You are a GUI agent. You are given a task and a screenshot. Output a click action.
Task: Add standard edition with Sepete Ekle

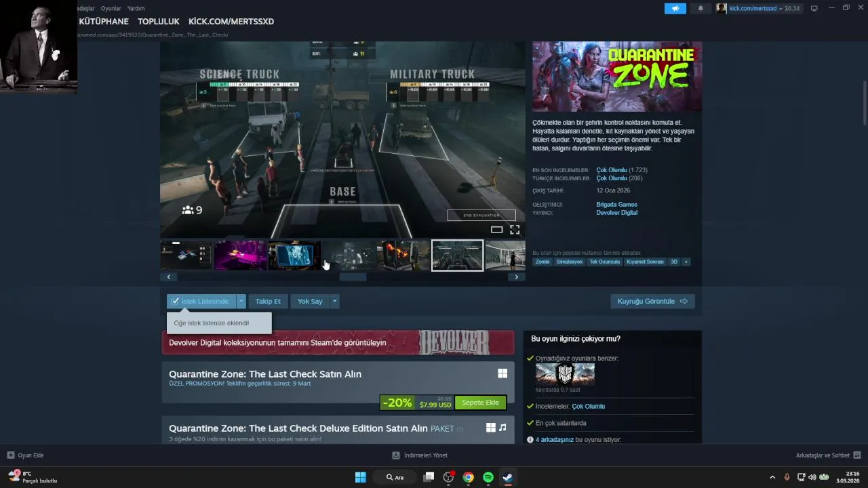click(480, 403)
